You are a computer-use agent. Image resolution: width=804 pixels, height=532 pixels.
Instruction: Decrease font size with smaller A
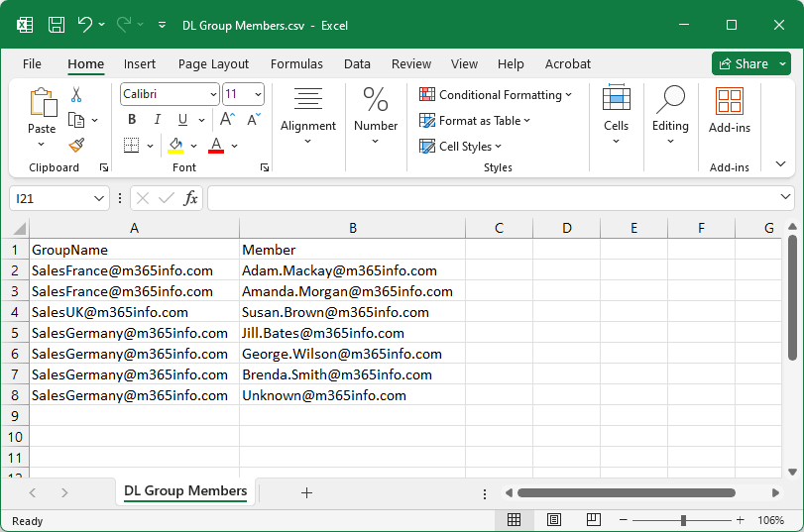coord(254,120)
